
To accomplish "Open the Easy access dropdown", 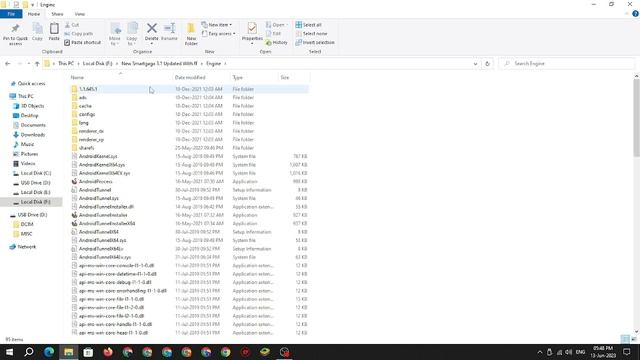I will coord(218,33).
